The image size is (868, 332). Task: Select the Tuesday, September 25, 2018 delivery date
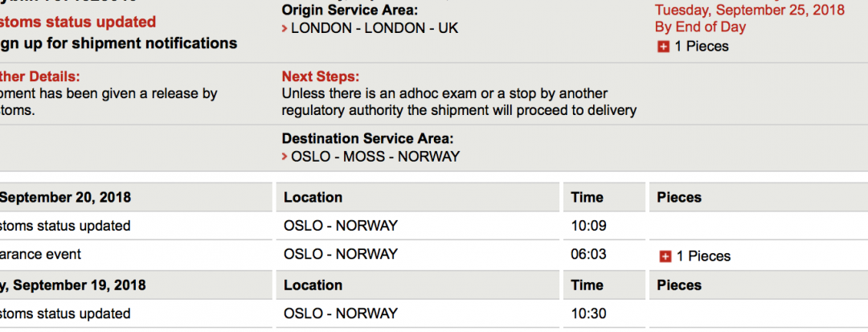point(749,10)
